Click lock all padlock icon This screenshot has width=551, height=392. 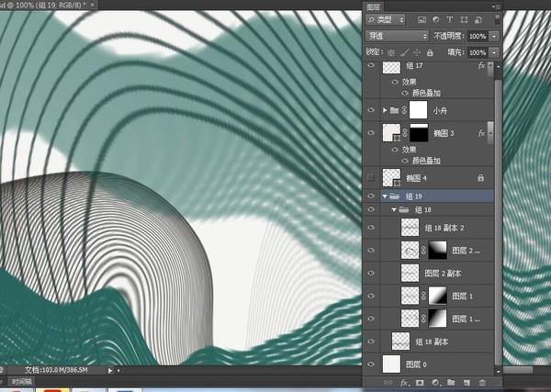pos(430,52)
